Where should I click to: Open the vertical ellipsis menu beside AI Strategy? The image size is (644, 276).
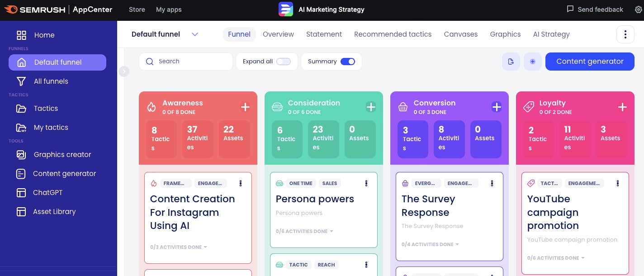pos(625,34)
